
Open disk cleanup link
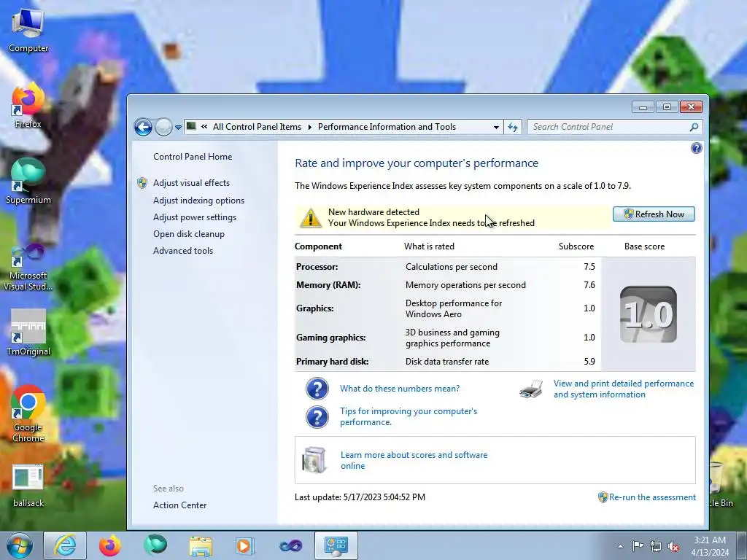click(x=189, y=234)
